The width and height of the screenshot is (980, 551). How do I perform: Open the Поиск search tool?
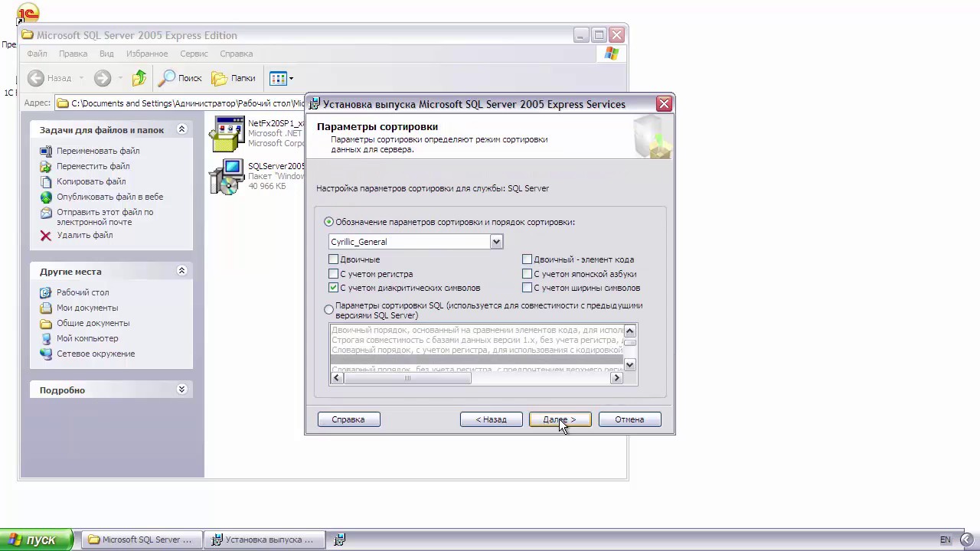tap(180, 78)
